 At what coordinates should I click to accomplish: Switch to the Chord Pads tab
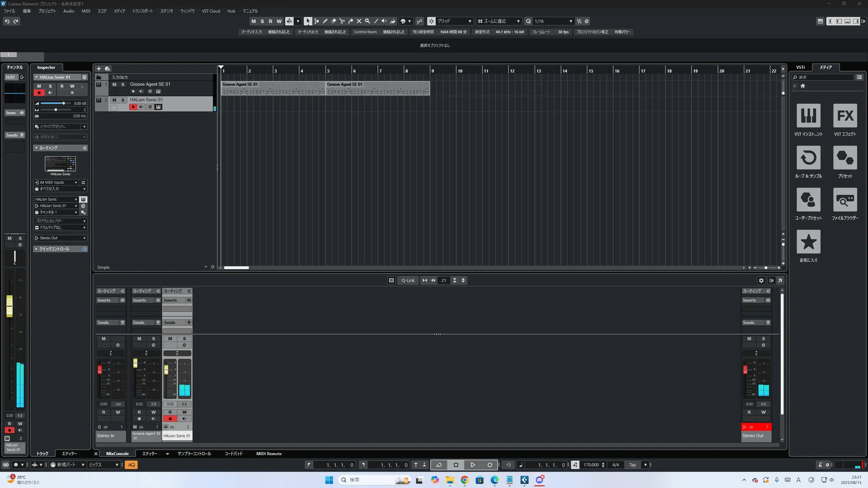[x=234, y=453]
